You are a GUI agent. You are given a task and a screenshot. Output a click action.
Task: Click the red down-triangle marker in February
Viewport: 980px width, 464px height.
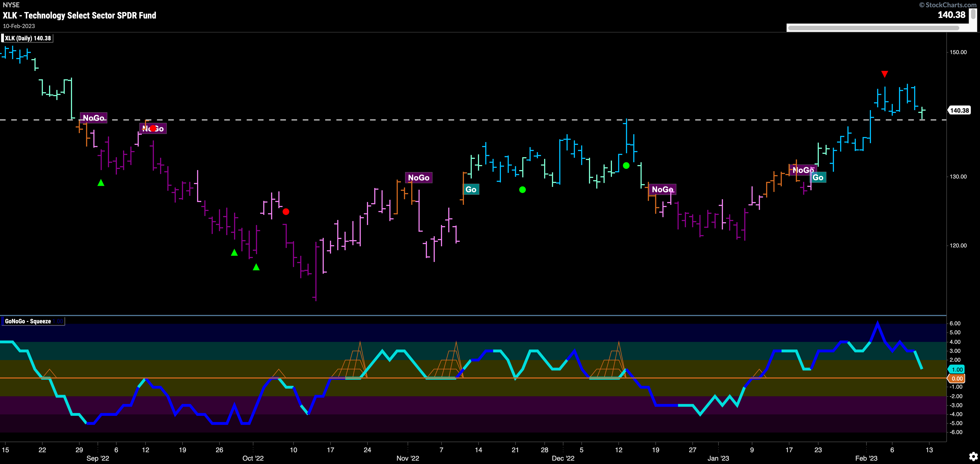tap(884, 74)
